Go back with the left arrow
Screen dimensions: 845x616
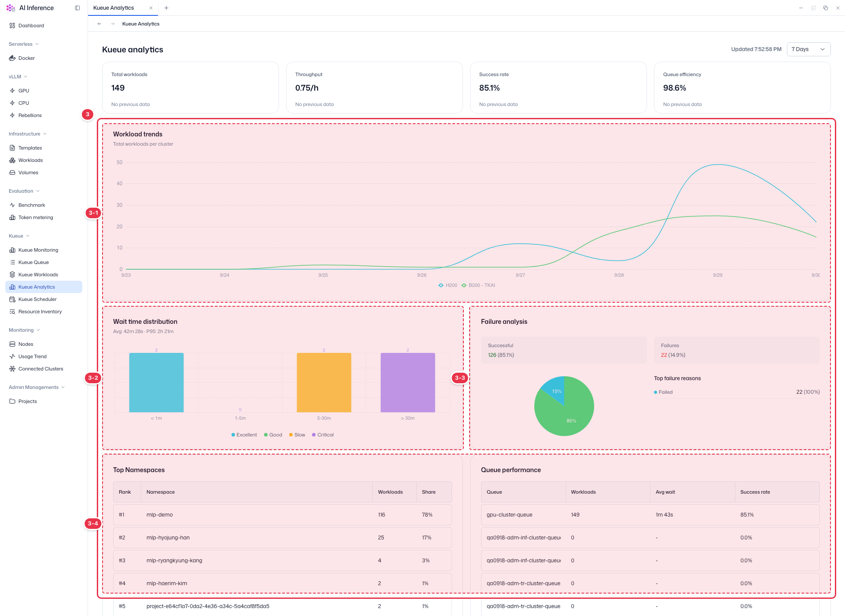click(x=99, y=24)
